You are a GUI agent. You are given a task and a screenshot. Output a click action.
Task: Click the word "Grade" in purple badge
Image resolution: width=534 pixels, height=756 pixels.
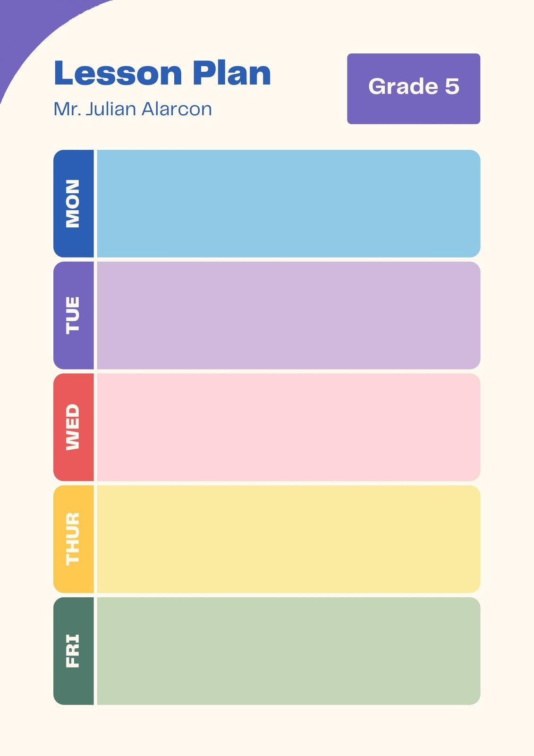click(403, 86)
